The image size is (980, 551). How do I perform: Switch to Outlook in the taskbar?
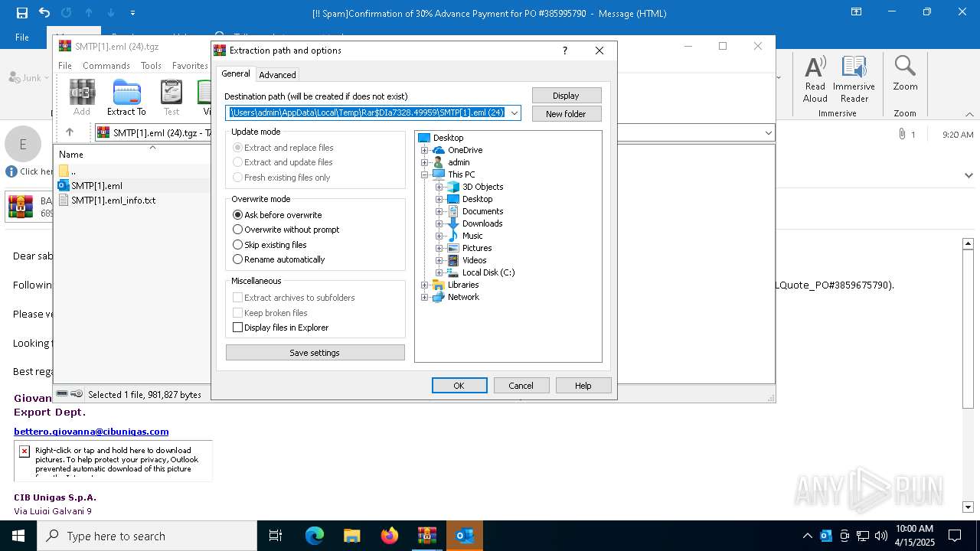tap(464, 536)
